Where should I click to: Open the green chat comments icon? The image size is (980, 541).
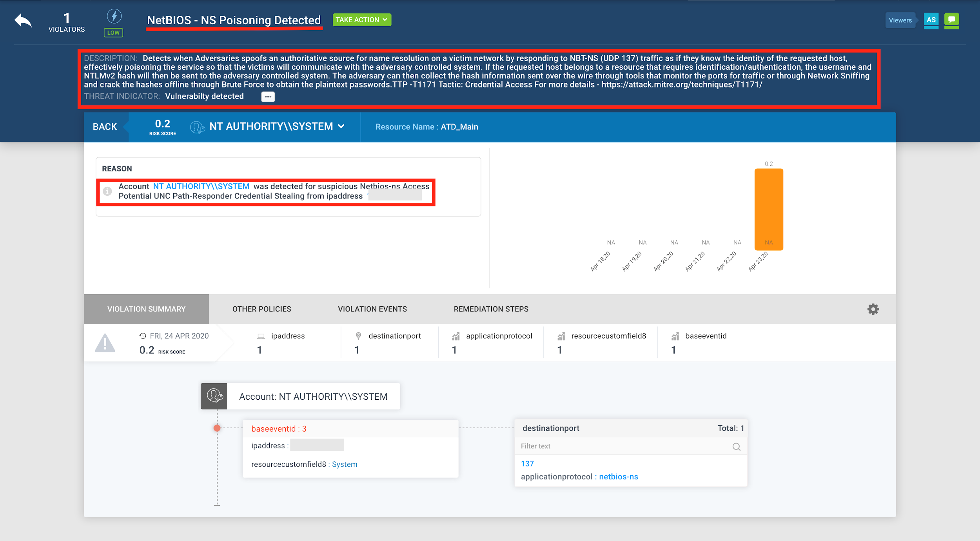pos(951,20)
